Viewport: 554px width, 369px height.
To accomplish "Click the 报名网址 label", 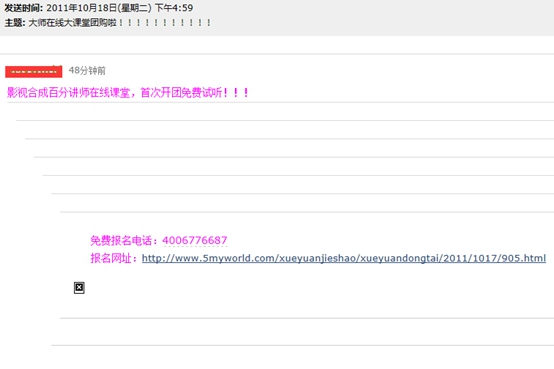I will (114, 258).
